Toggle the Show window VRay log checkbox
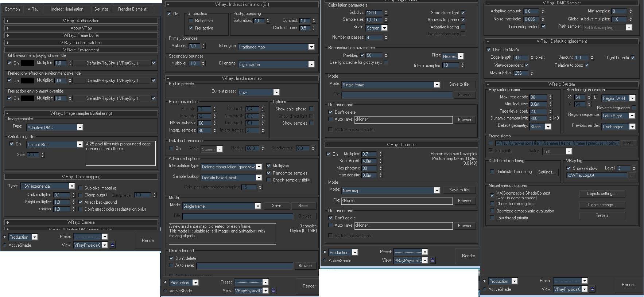Screen dimensions: 644x297 (569, 168)
